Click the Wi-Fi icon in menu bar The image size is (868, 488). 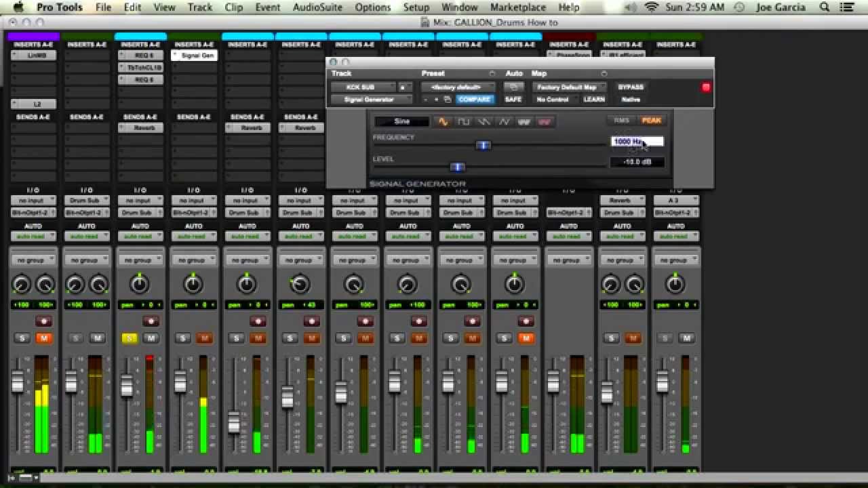(x=652, y=7)
